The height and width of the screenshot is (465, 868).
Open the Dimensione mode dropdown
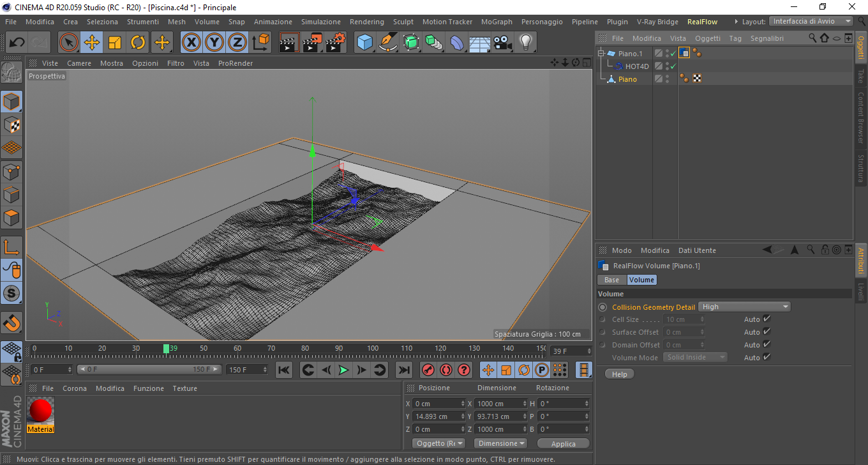tap(501, 443)
